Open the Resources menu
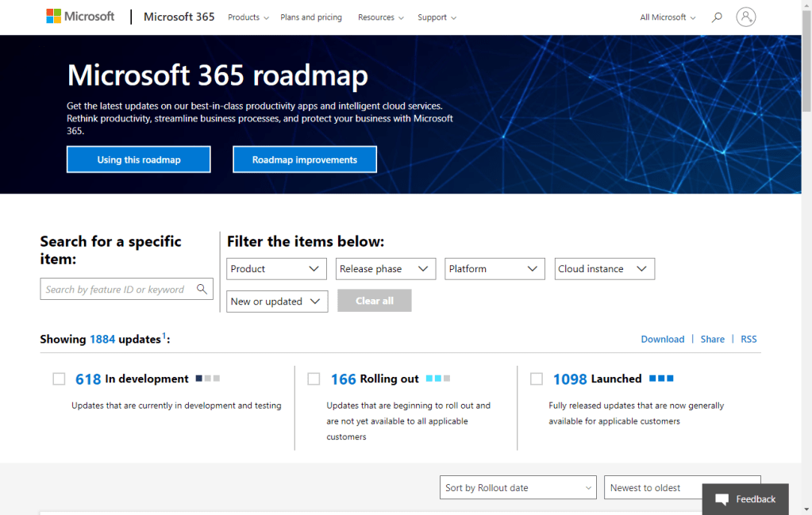The image size is (812, 515). (380, 17)
